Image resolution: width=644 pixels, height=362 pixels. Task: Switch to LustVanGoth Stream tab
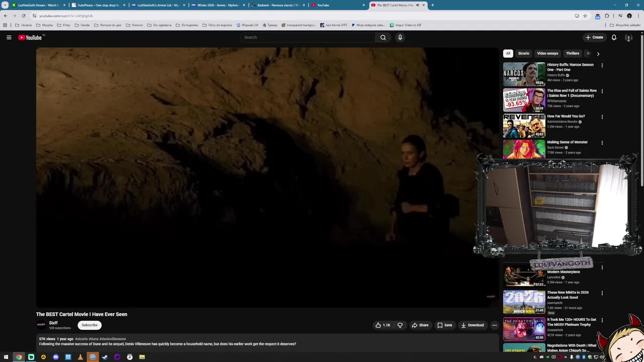pos(38,5)
